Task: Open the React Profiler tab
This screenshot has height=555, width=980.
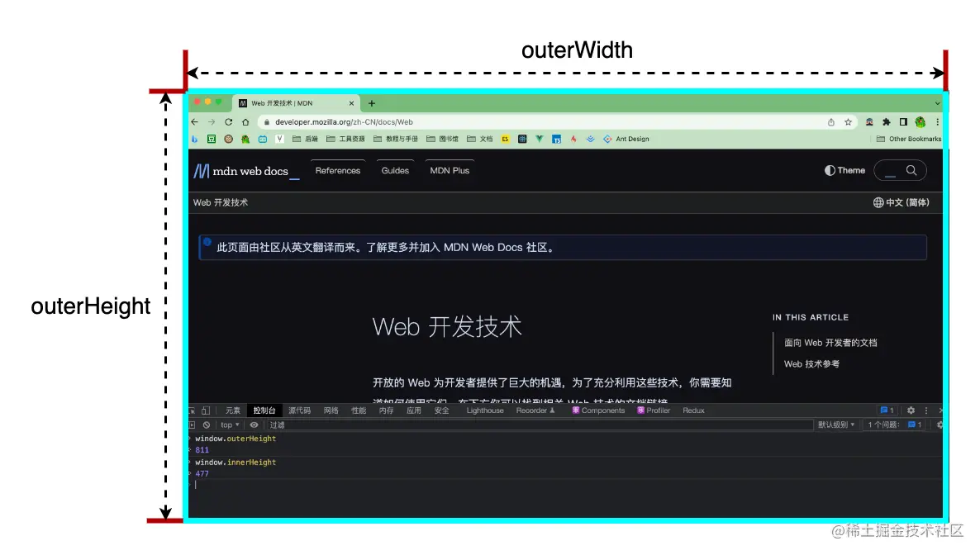Action: click(653, 410)
